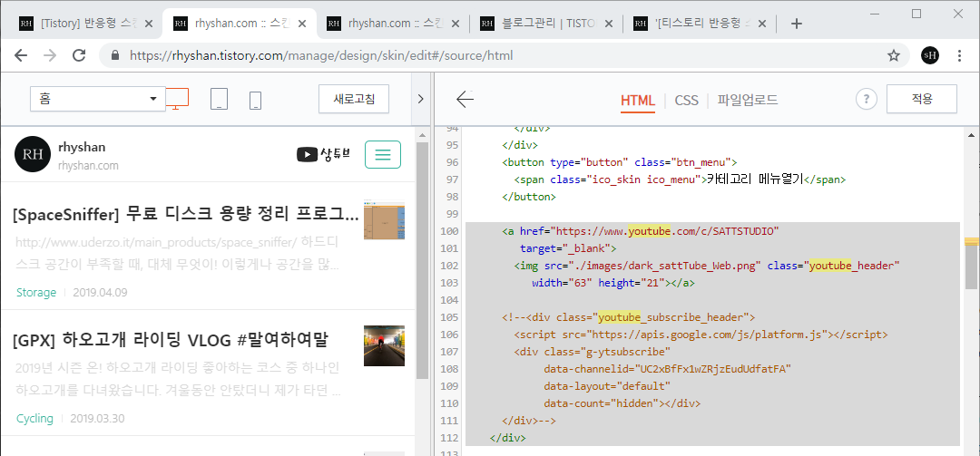Click the editor back arrow
Viewport: 980px width, 456px height.
(465, 100)
